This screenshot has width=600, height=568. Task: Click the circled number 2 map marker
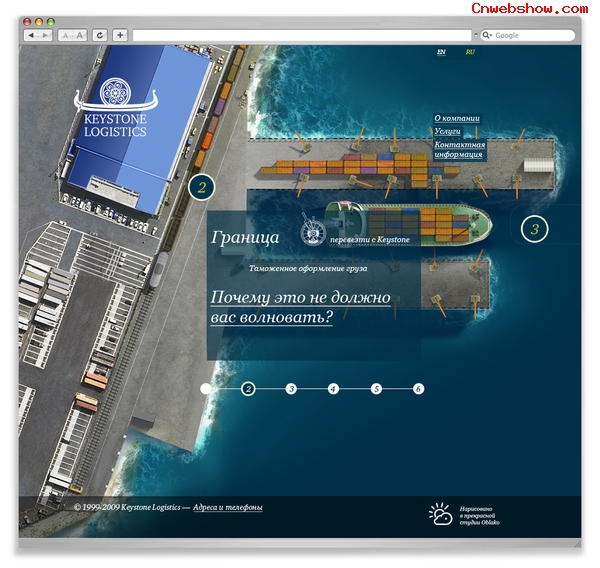pos(202,187)
